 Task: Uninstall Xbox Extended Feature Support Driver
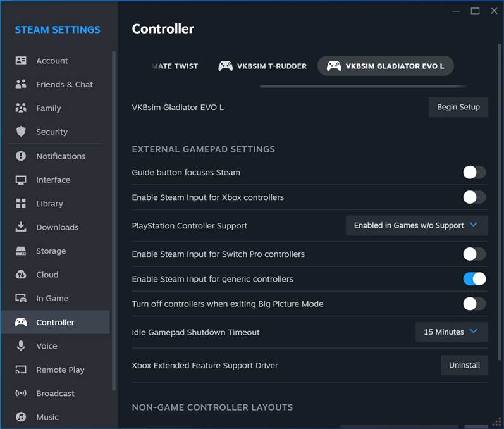[464, 365]
